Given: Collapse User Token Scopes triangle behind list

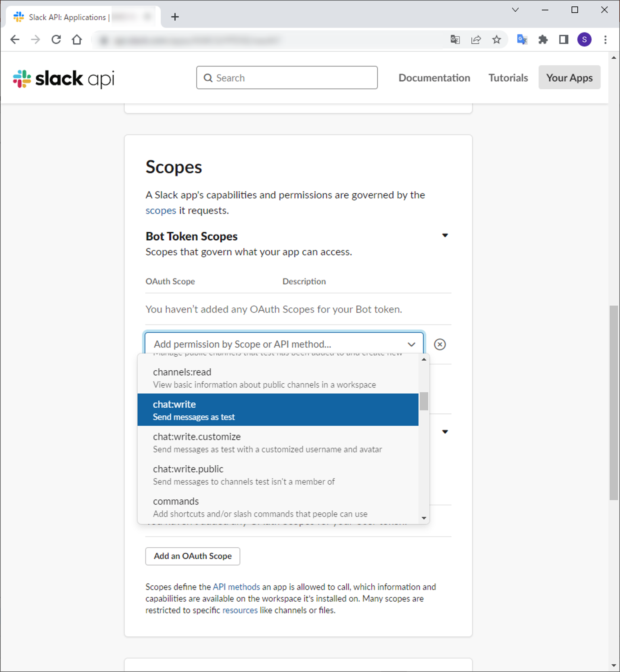Looking at the screenshot, I should pos(445,432).
